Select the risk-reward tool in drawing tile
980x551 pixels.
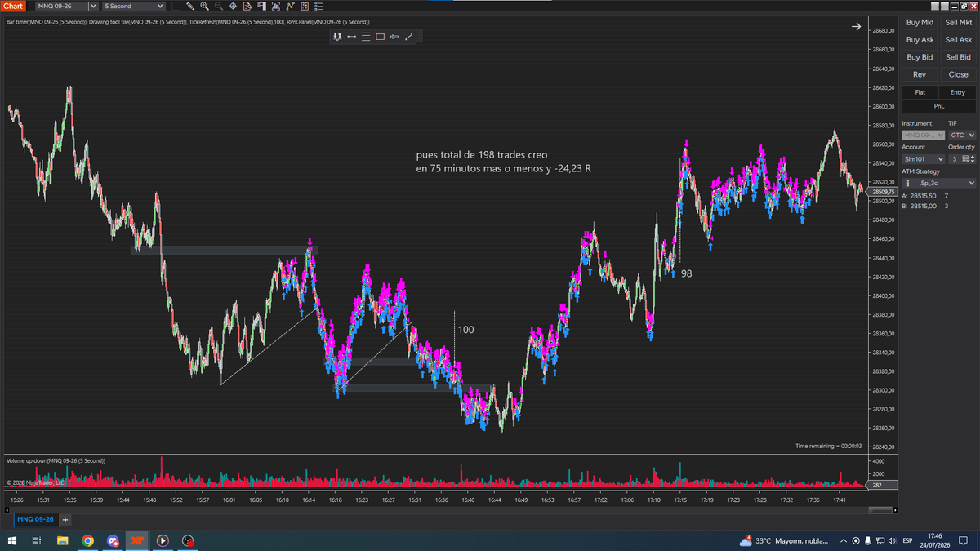click(x=337, y=36)
